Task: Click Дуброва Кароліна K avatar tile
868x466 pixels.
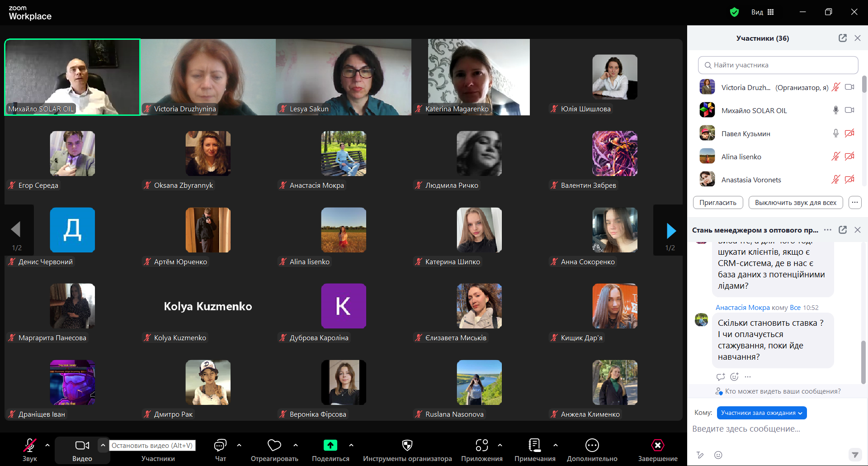Action: 344,306
